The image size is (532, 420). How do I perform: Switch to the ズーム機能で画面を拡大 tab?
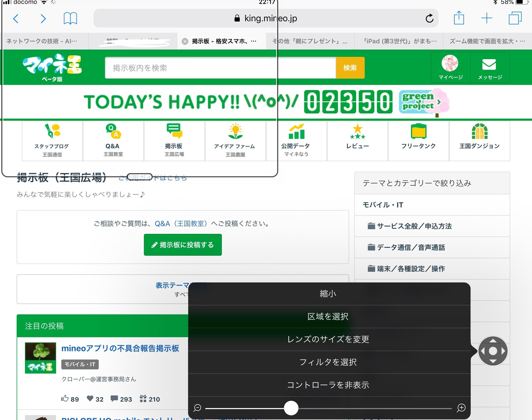click(x=487, y=41)
